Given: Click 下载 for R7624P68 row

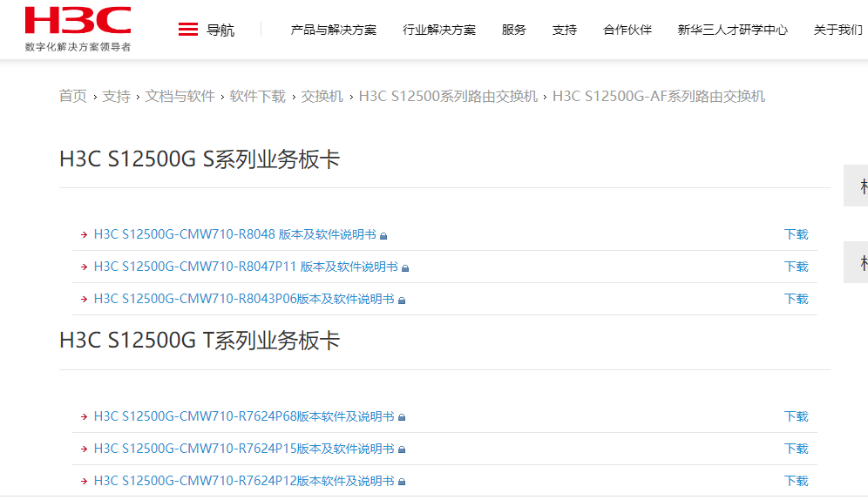Looking at the screenshot, I should tap(797, 416).
